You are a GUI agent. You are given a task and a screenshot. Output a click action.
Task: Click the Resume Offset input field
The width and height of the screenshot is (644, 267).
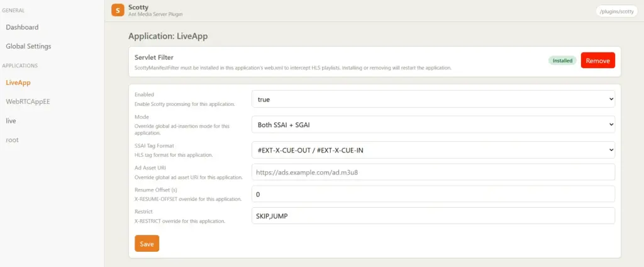[x=433, y=194]
